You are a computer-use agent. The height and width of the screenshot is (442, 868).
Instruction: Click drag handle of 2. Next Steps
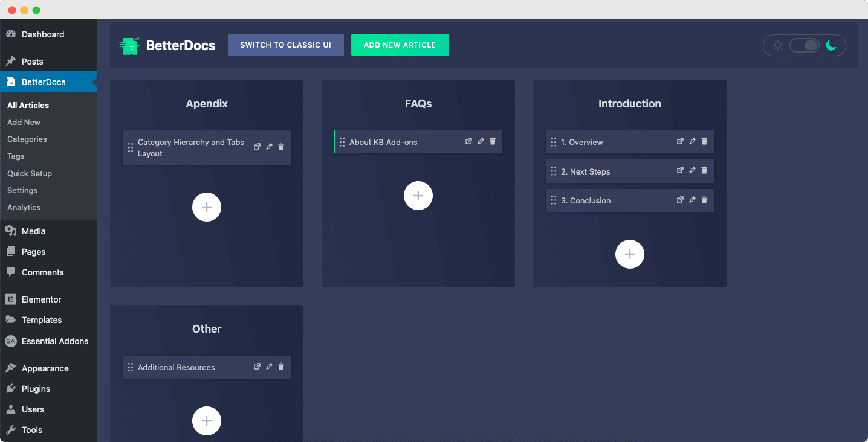click(x=554, y=171)
